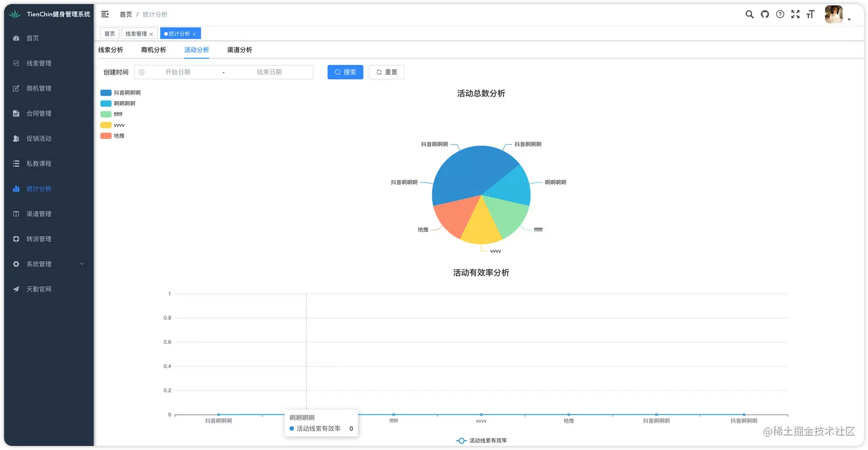Open the help question-mark icon
The image size is (868, 450).
[780, 14]
